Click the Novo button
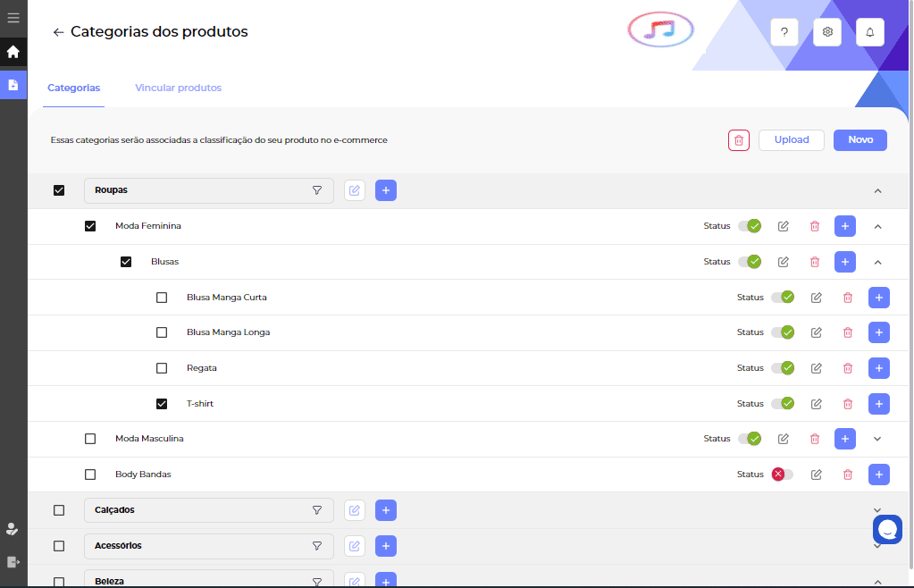 (859, 140)
